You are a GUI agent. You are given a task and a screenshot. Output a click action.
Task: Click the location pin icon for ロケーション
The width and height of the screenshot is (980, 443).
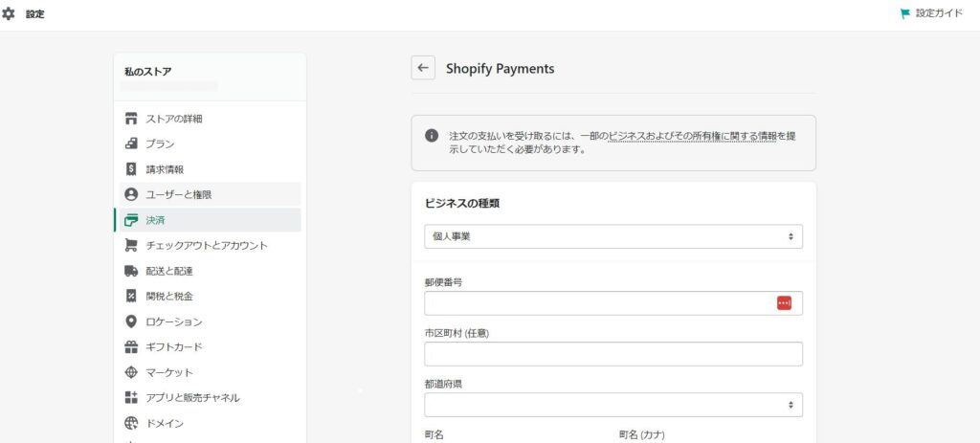[130, 321]
